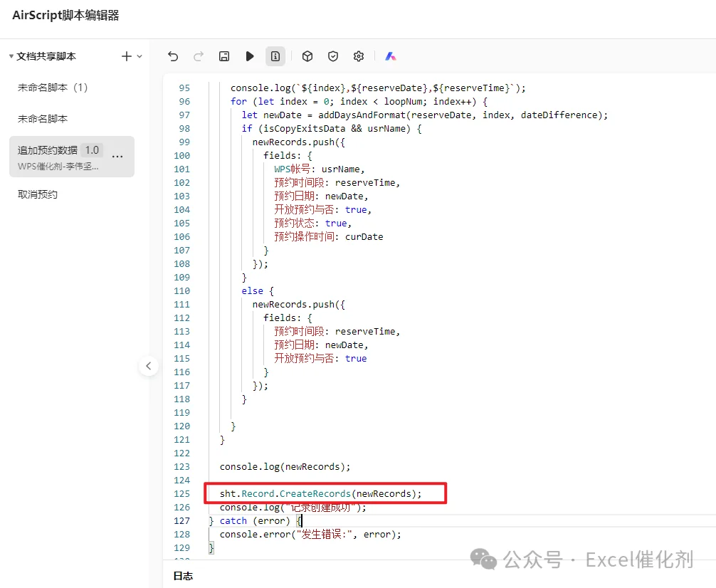Open the 取消预约 script
Viewport: 716px width, 588px height.
38,194
